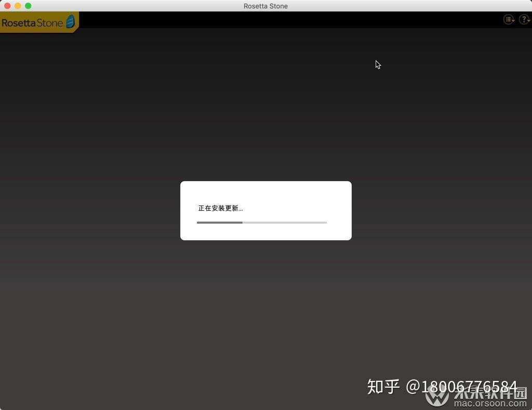The image size is (532, 410).
Task: Click the black application menu bar
Action: [x=286, y=21]
